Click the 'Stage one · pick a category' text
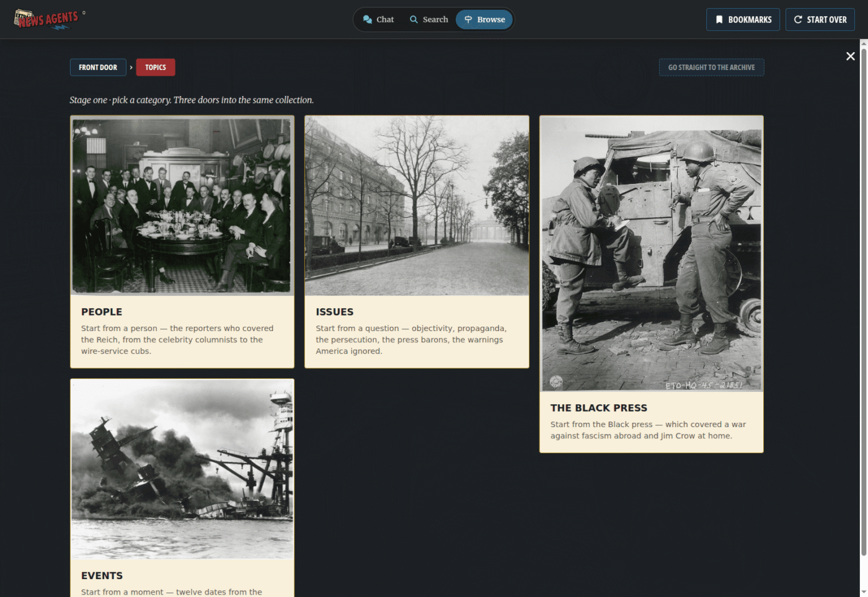The image size is (868, 597). point(120,100)
